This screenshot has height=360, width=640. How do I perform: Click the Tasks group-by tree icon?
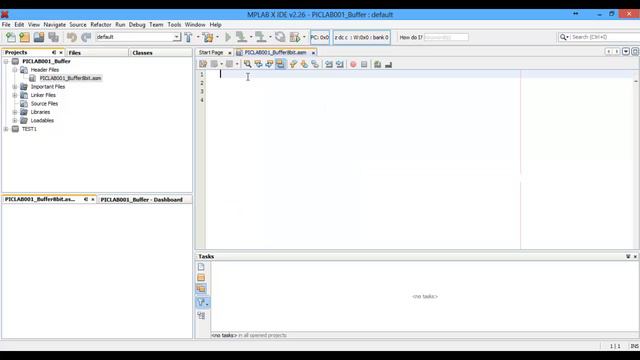[x=201, y=316]
